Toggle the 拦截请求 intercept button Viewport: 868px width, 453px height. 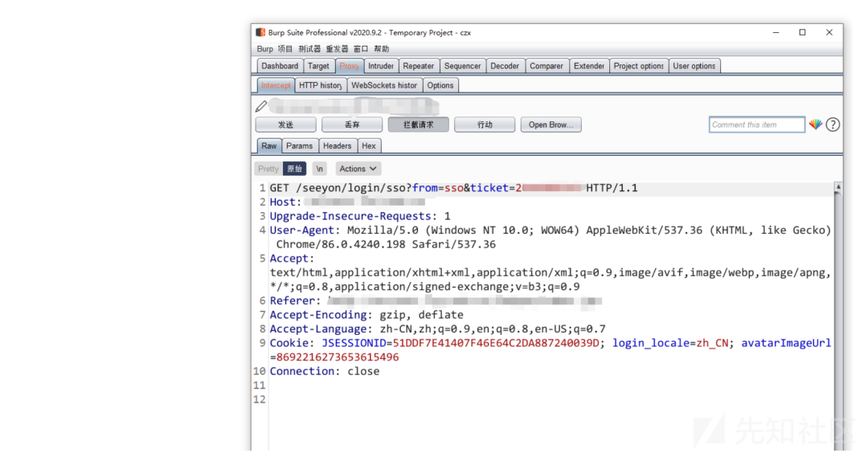pyautogui.click(x=419, y=124)
